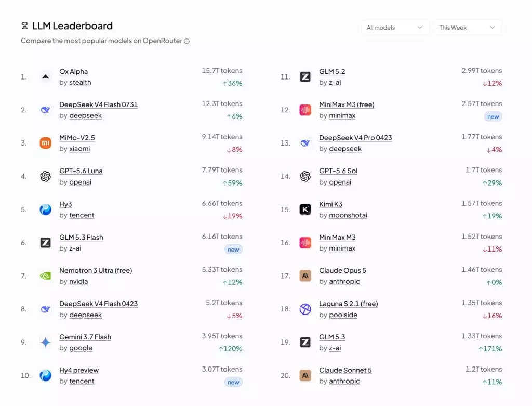Image resolution: width=532 pixels, height=406 pixels.
Task: Open the All models dropdown
Action: pos(395,28)
